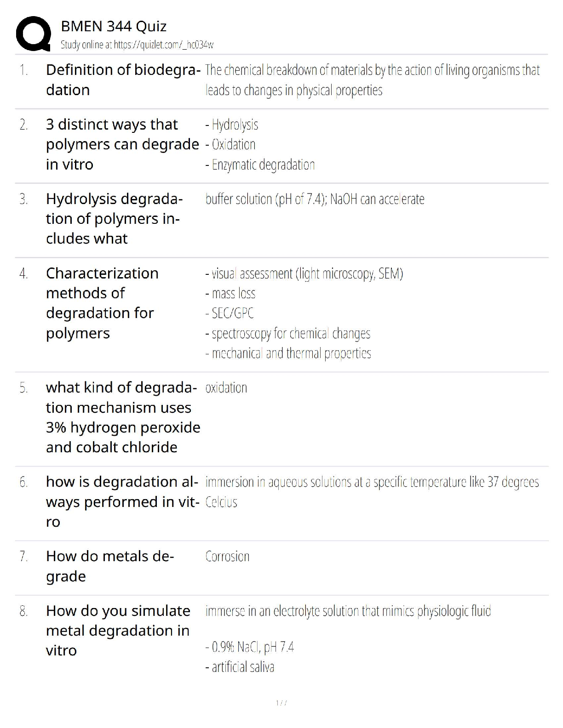Select the 'artificial saliva' answer line
This screenshot has width=563, height=728.
coord(240,667)
